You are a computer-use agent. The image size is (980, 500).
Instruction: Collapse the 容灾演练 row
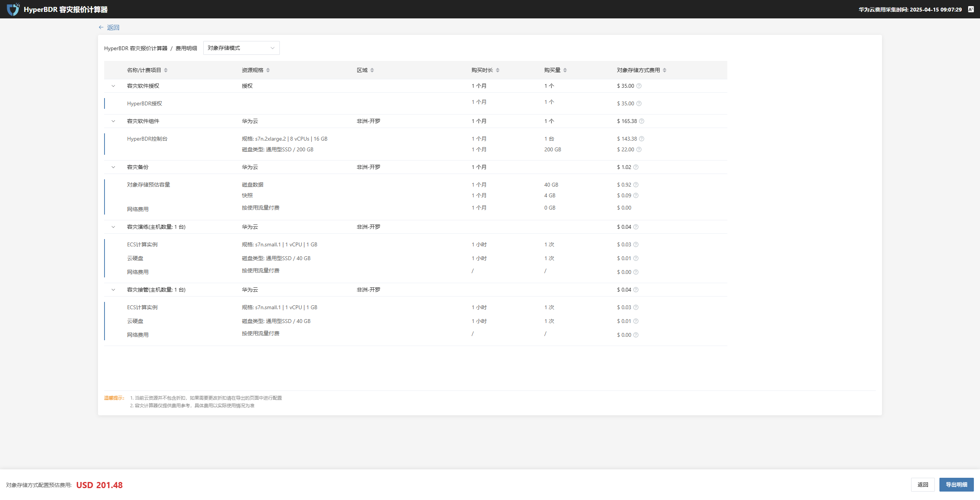coord(113,227)
